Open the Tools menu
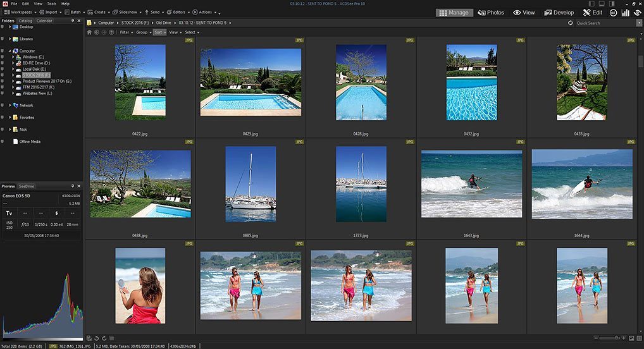The height and width of the screenshot is (349, 644). tap(51, 4)
